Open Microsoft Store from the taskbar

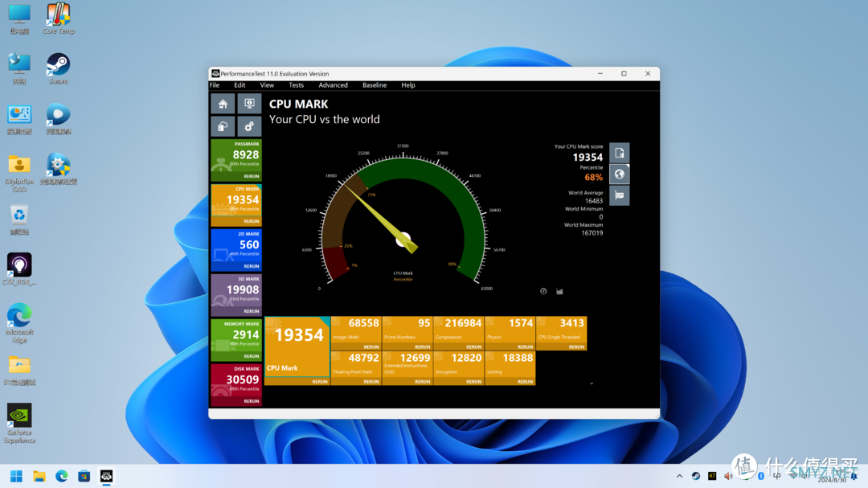84,477
